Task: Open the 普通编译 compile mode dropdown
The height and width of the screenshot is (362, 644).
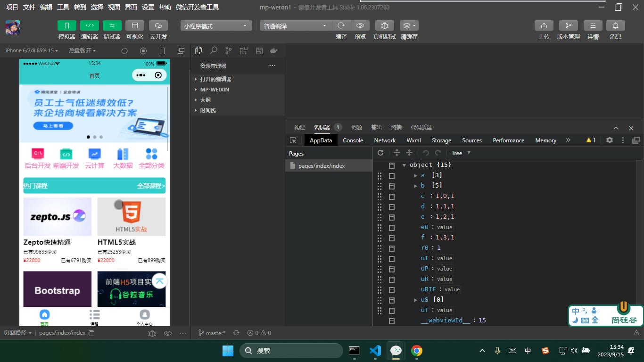Action: 296,26
